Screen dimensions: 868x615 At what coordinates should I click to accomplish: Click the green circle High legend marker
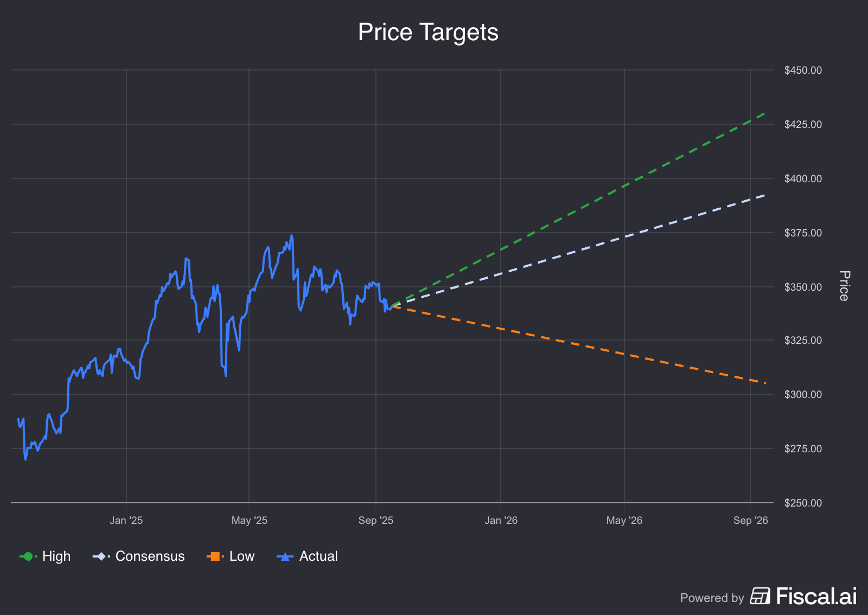[28, 556]
